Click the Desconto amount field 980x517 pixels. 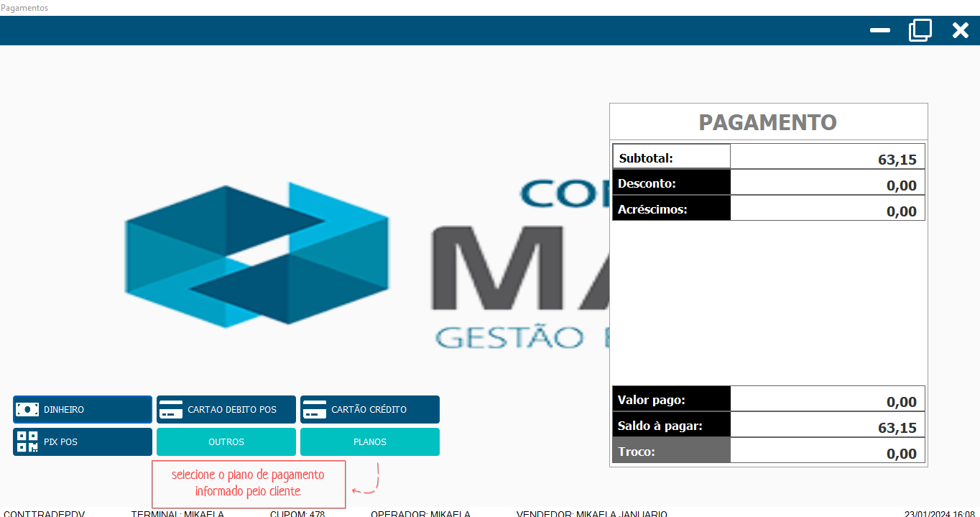click(x=827, y=183)
